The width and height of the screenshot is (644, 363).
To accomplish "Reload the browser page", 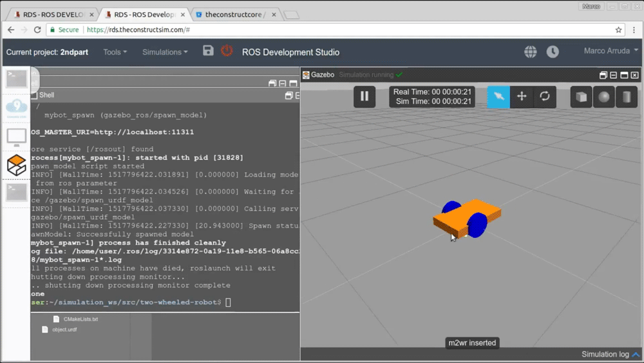I will pos(37,30).
